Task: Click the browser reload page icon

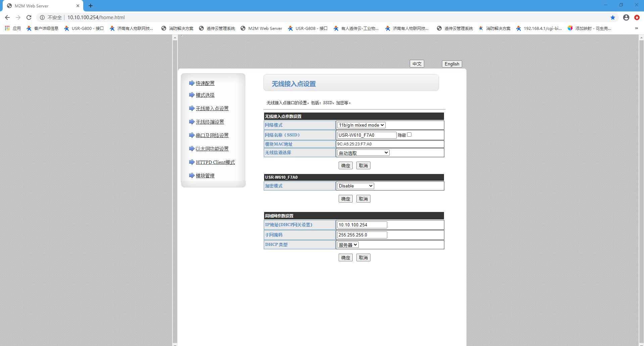Action: (x=29, y=17)
